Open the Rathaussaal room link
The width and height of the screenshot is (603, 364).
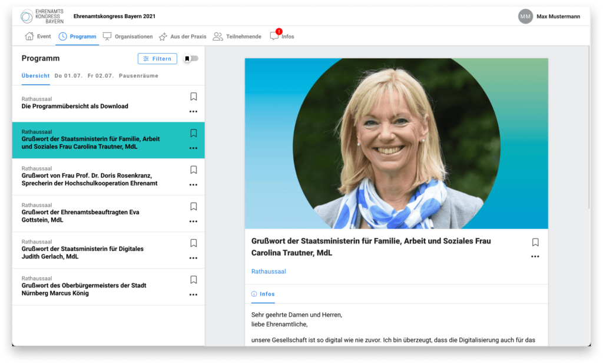[269, 271]
